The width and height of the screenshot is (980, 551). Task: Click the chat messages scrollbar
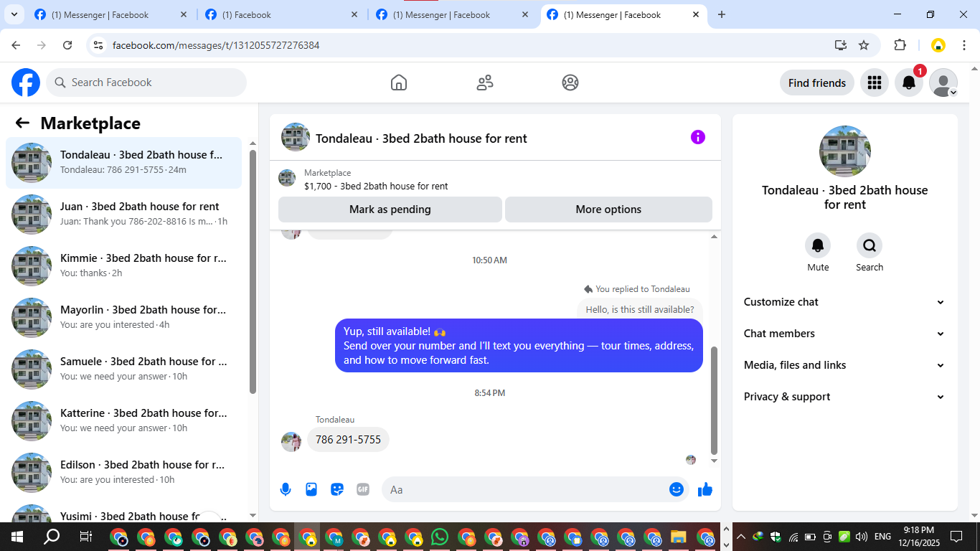(x=714, y=400)
